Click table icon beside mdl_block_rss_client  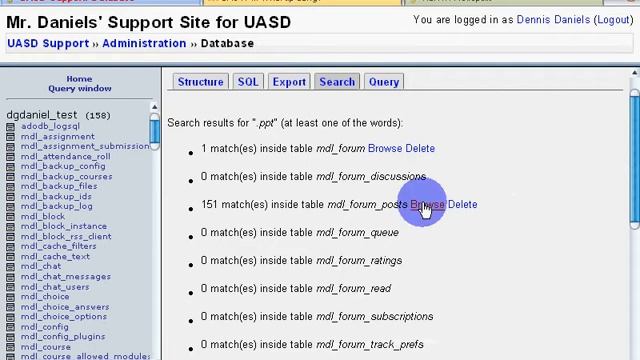11,237
